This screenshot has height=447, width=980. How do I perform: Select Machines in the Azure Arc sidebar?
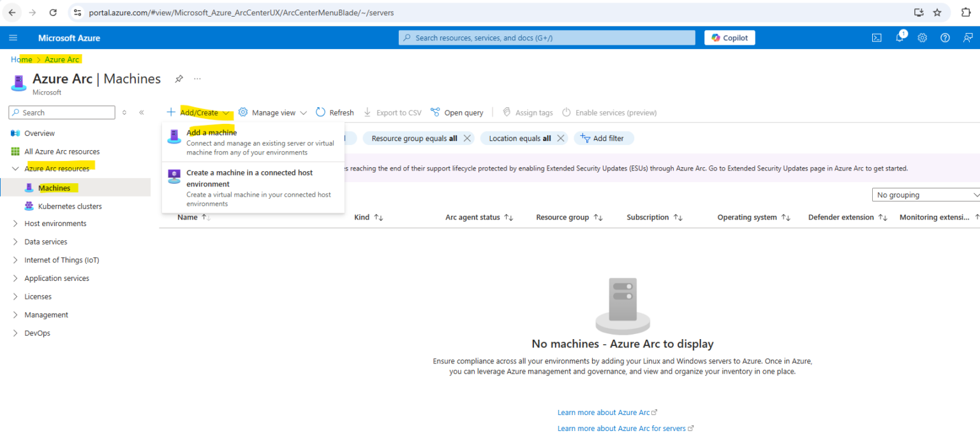click(54, 187)
